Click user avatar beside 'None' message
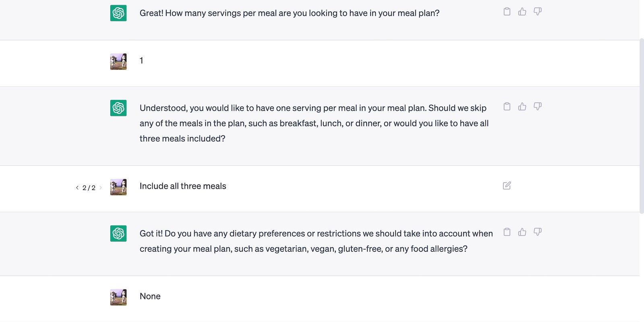This screenshot has height=322, width=644. 118,297
